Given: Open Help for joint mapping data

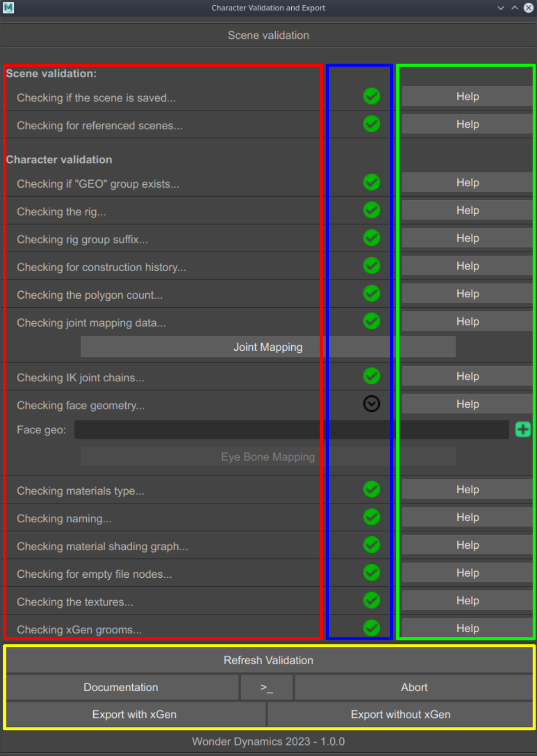Looking at the screenshot, I should pyautogui.click(x=467, y=321).
